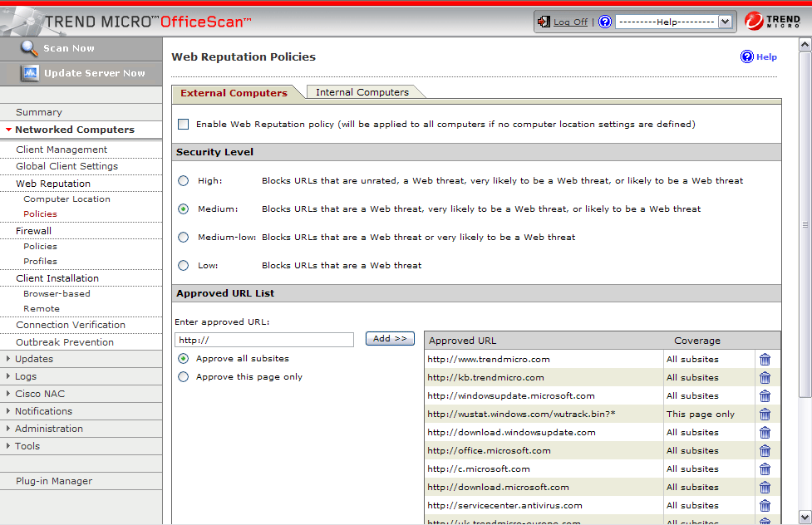Expand the Administration menu section
Screen dimensions: 812x525
pos(8,428)
